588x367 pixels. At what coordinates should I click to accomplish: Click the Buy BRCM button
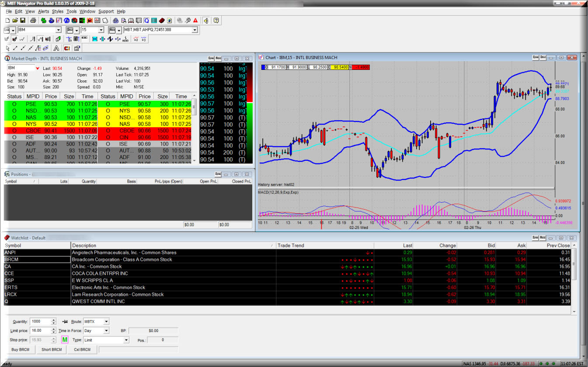click(x=21, y=350)
